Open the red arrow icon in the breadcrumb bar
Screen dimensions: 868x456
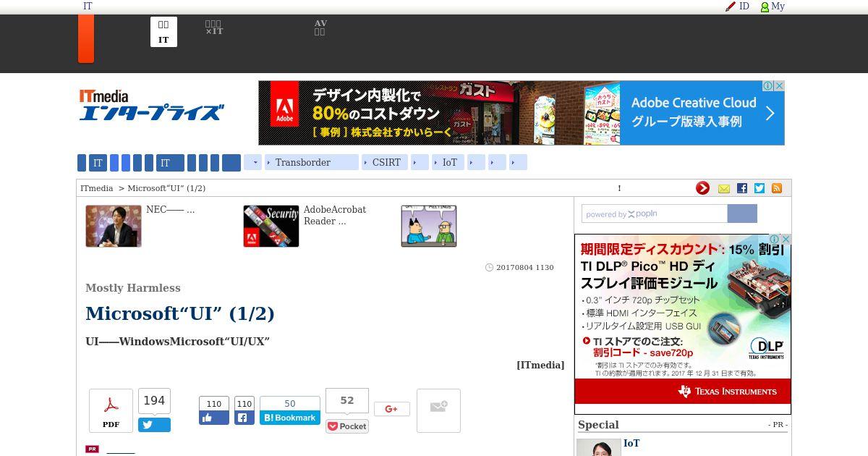point(702,188)
